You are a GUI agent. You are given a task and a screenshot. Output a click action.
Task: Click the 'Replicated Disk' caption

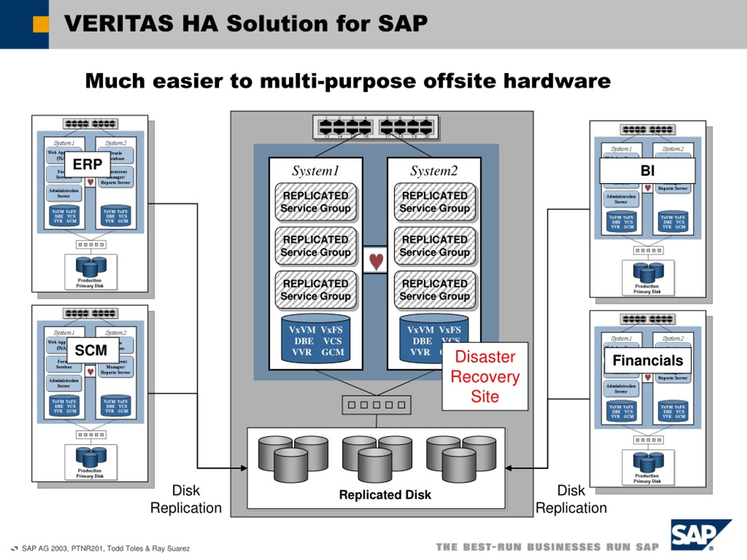385,494
